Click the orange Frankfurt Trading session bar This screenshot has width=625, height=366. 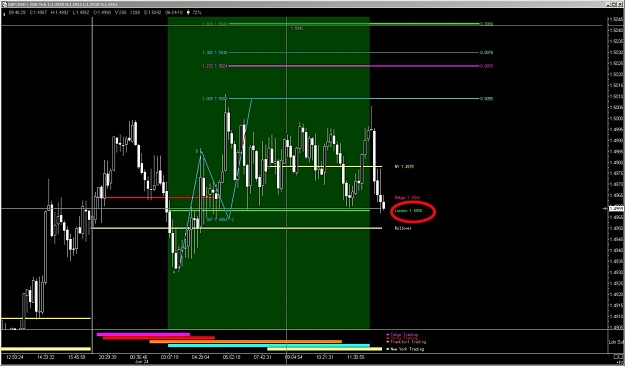tap(246, 342)
